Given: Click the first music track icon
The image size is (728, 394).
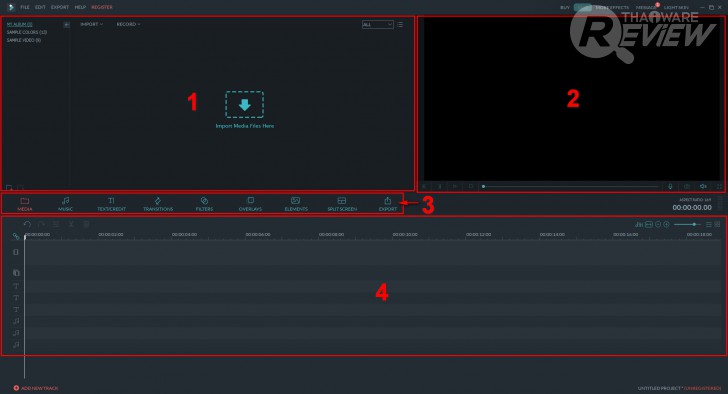Looking at the screenshot, I should pyautogui.click(x=16, y=321).
